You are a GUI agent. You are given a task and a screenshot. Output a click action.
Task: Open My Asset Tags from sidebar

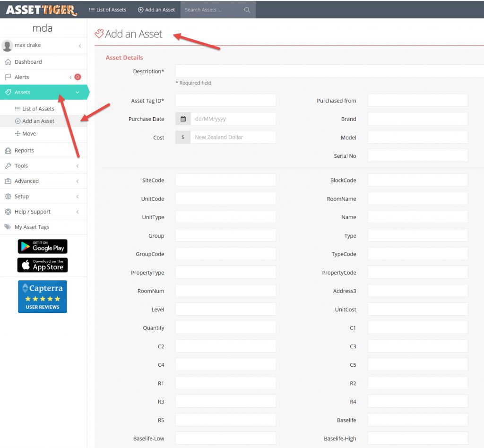point(32,227)
